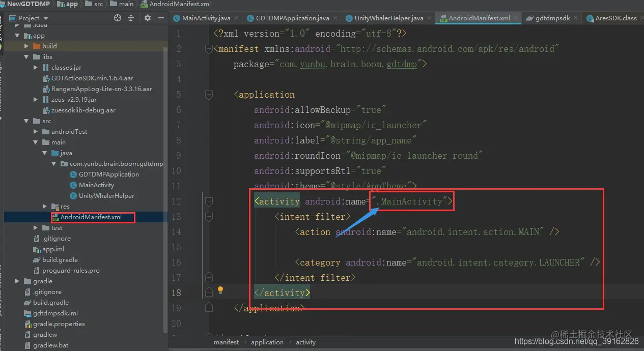Expand the test folder
The image size is (644, 351).
click(x=36, y=228)
